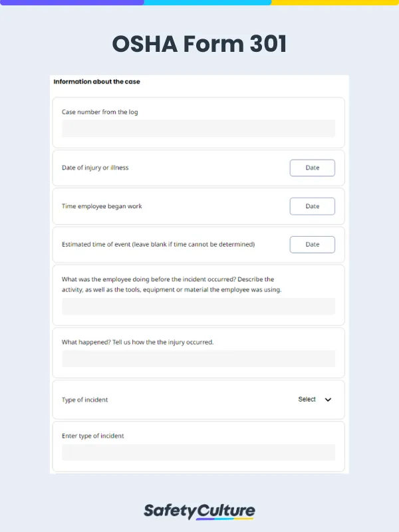Click the Date button beside date of injury
This screenshot has height=532, width=399.
(x=312, y=168)
